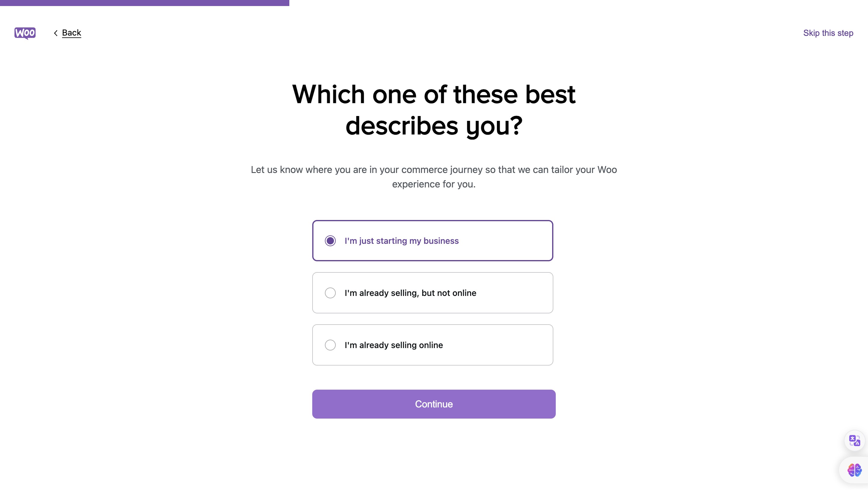The image size is (868, 490).
Task: Select the already selling online radio button
Action: 330,345
